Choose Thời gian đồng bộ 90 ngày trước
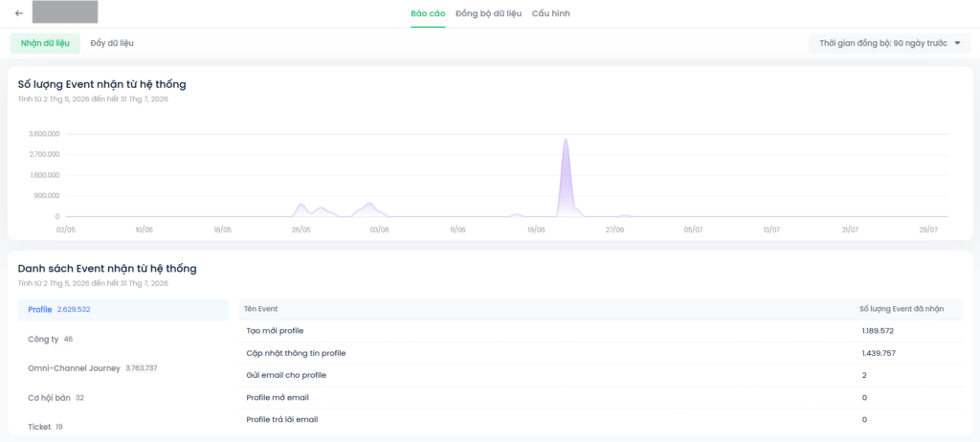The height and width of the screenshot is (442, 980). (889, 43)
